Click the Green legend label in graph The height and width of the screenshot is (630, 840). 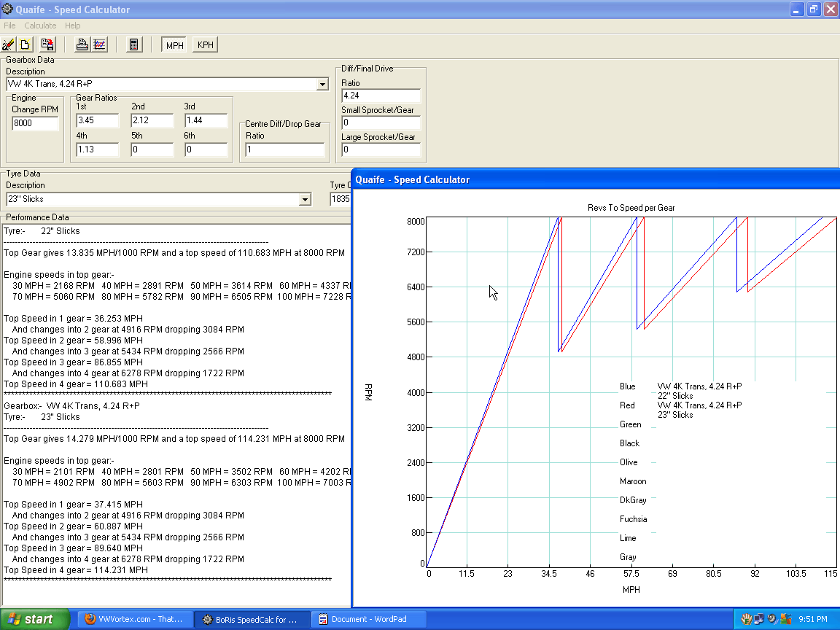click(630, 424)
